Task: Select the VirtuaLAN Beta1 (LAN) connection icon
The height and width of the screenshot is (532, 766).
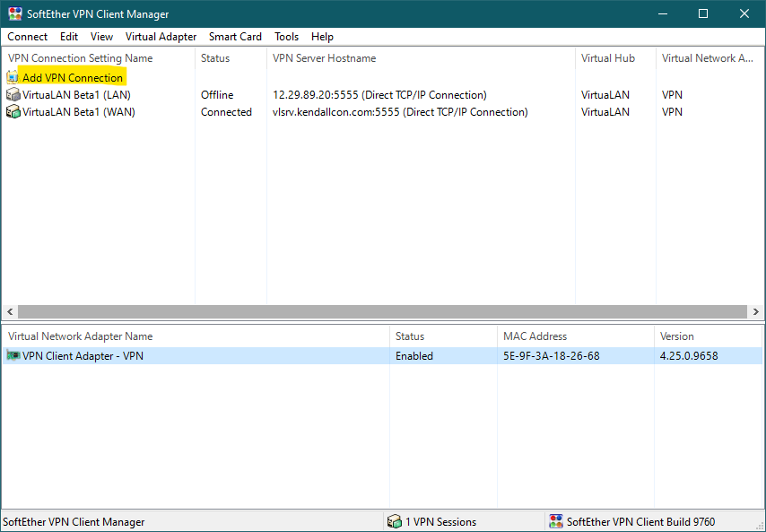Action: click(13, 95)
